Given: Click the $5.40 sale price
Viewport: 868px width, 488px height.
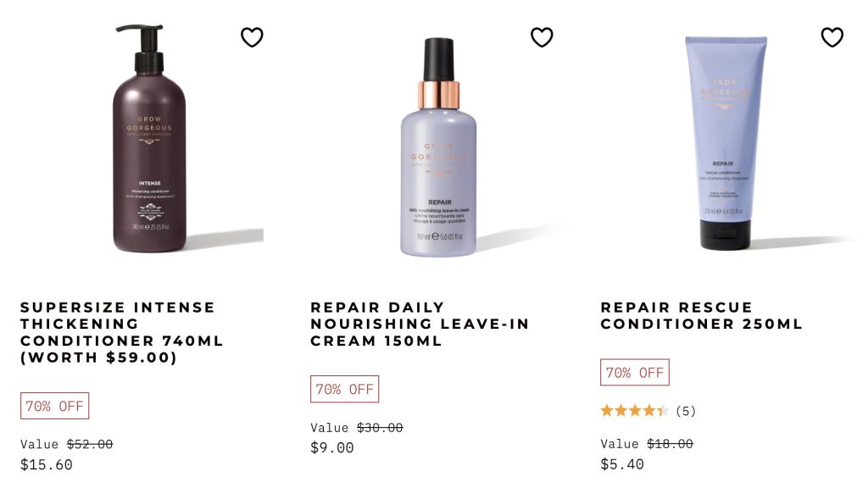Looking at the screenshot, I should (622, 464).
